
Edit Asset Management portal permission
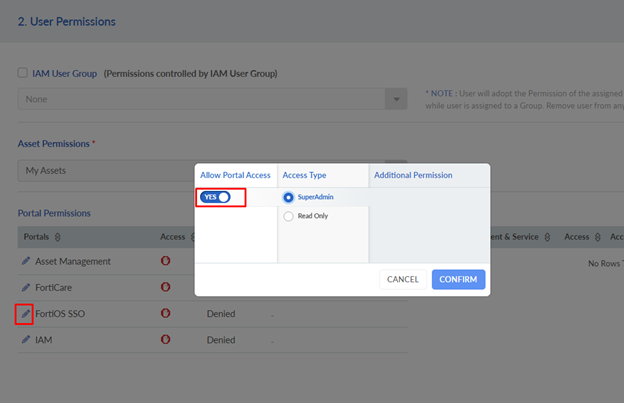pos(26,261)
